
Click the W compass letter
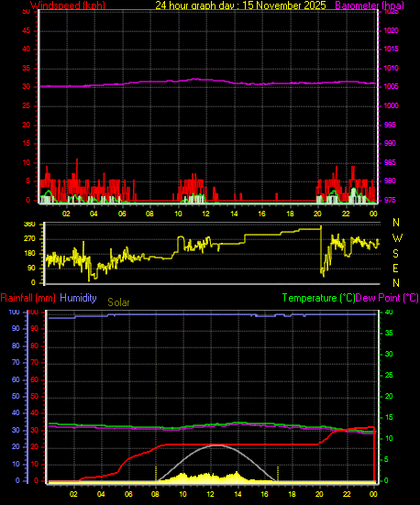coord(397,238)
